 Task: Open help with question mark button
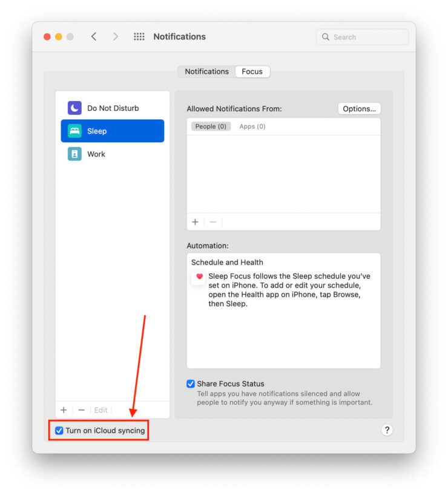pos(387,430)
